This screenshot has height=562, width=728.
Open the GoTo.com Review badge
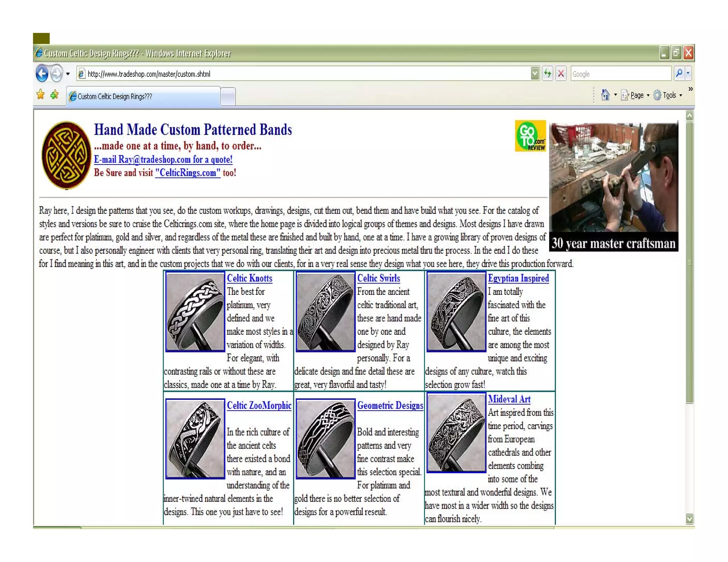530,136
